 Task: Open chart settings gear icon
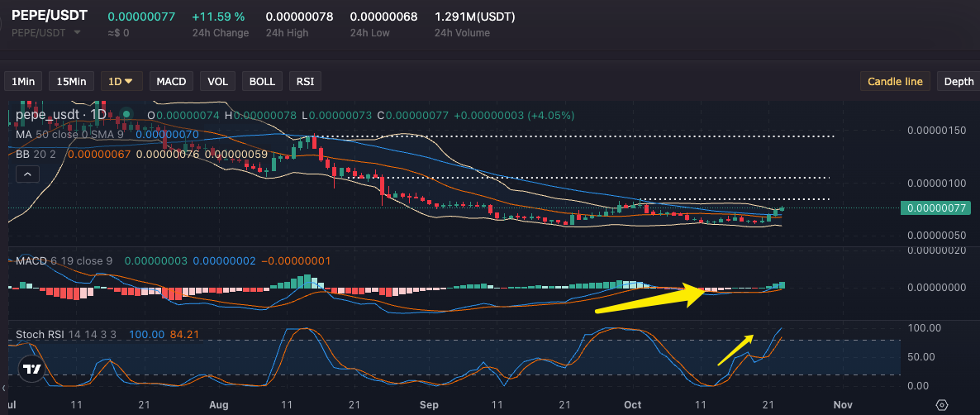941,405
